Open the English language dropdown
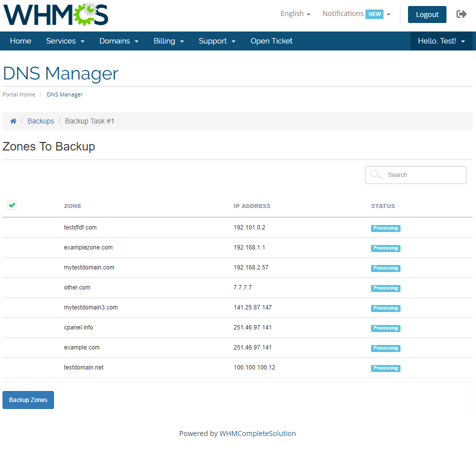476x455 pixels. pos(295,14)
